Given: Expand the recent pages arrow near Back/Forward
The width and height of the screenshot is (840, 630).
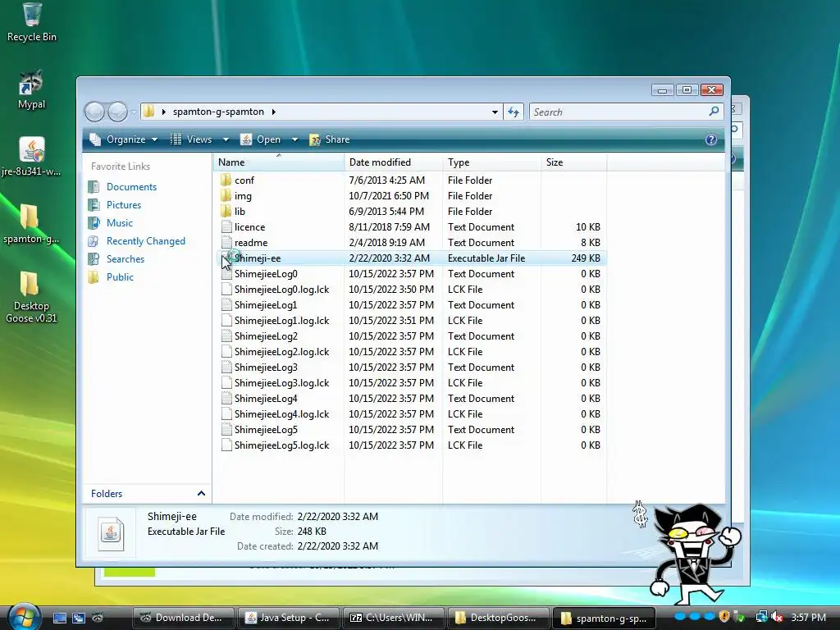Looking at the screenshot, I should [x=134, y=112].
